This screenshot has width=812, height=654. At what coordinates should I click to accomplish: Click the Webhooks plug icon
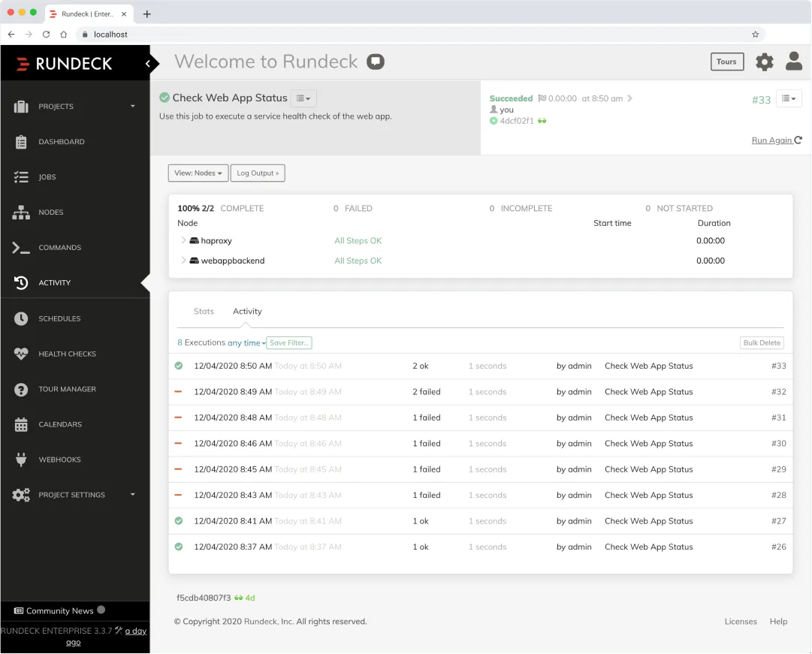pyautogui.click(x=21, y=460)
